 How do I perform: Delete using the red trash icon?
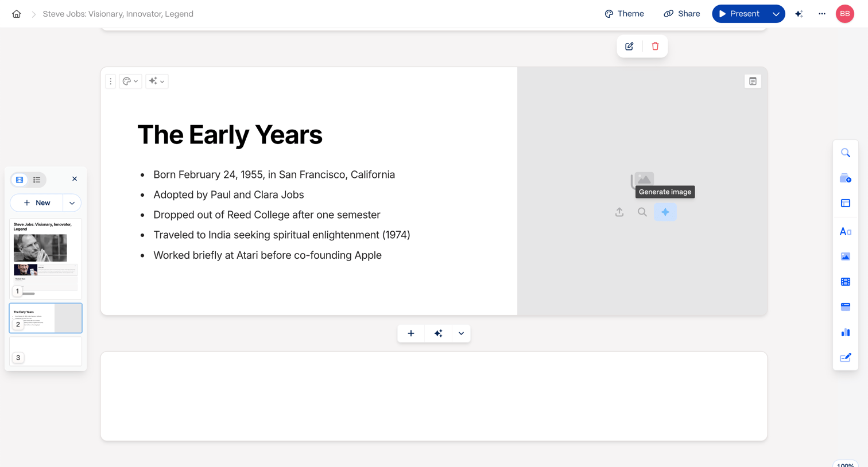click(x=655, y=46)
